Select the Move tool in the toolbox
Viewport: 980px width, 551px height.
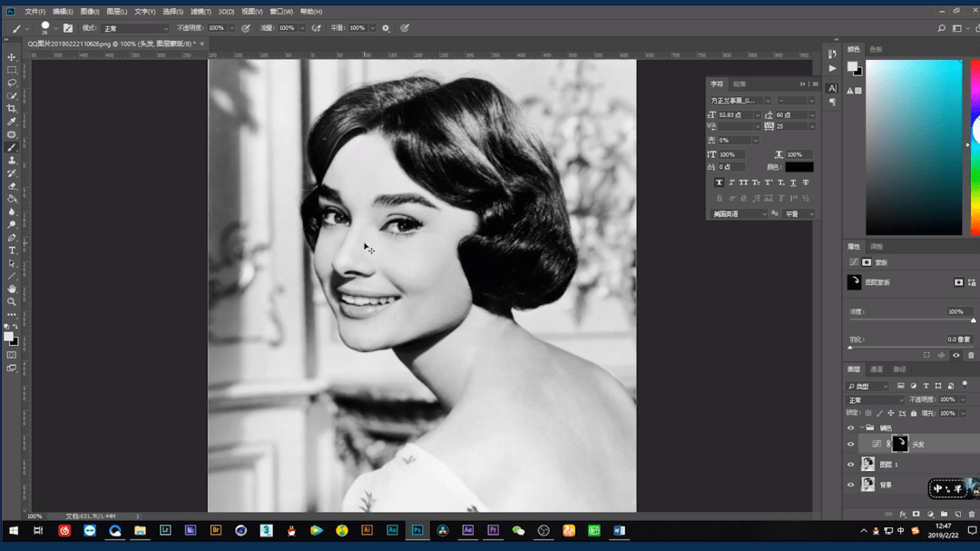click(12, 57)
